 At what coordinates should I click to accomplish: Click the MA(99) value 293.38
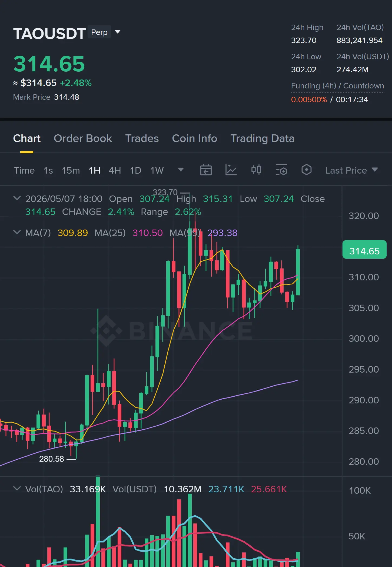pos(222,233)
